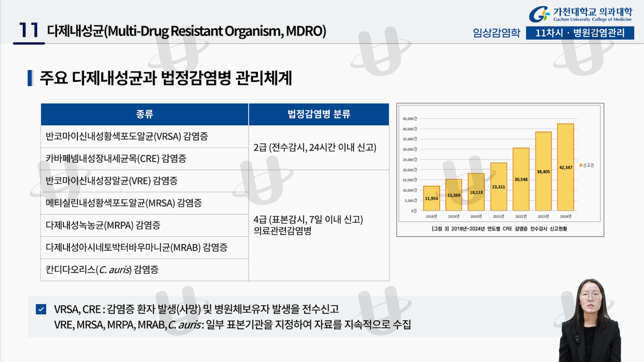The width and height of the screenshot is (644, 362).
Task: Click the 2021 bar showing 23,311
Action: click(x=499, y=187)
